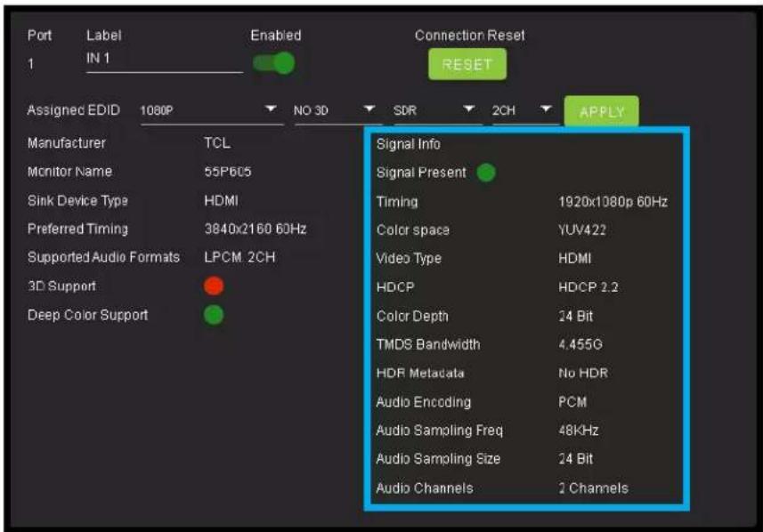The image size is (763, 532).
Task: Select the HDCP 2.2 value
Action: (588, 287)
